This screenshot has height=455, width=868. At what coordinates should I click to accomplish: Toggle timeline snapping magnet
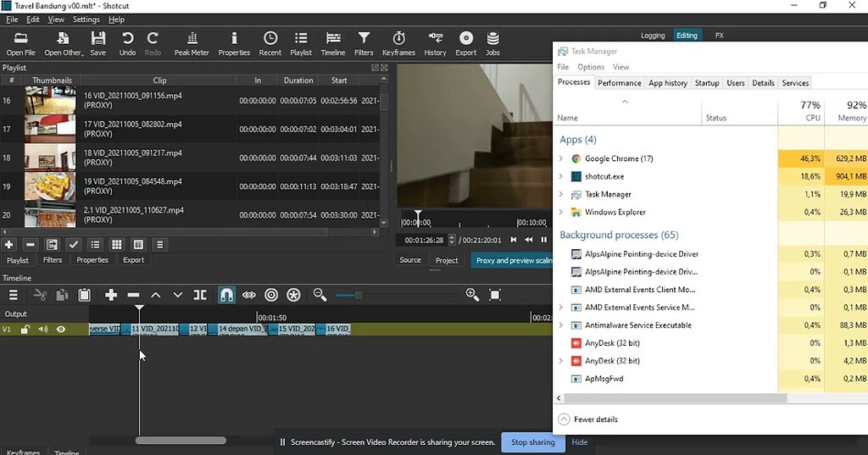pyautogui.click(x=226, y=295)
